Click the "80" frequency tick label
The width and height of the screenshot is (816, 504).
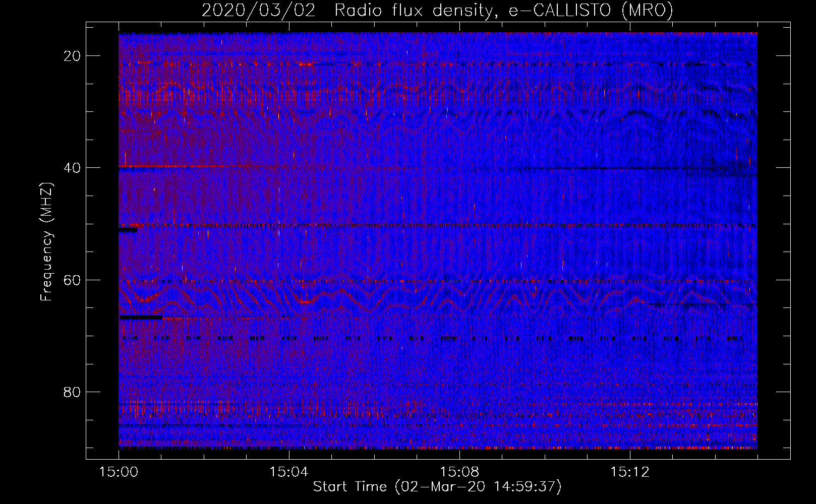73,392
